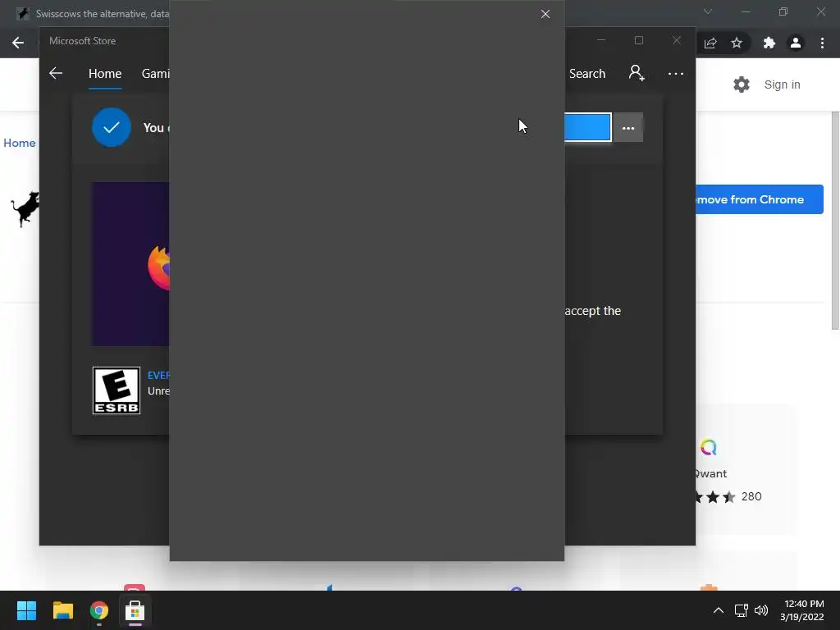Screen dimensions: 840x630
Task: Click the Swisscows cow logo
Action: coord(25,209)
